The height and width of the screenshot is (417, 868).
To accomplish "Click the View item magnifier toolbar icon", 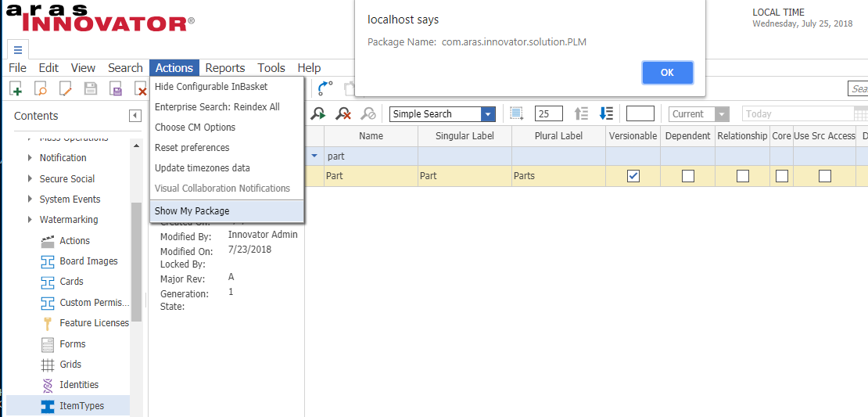I will tap(41, 88).
